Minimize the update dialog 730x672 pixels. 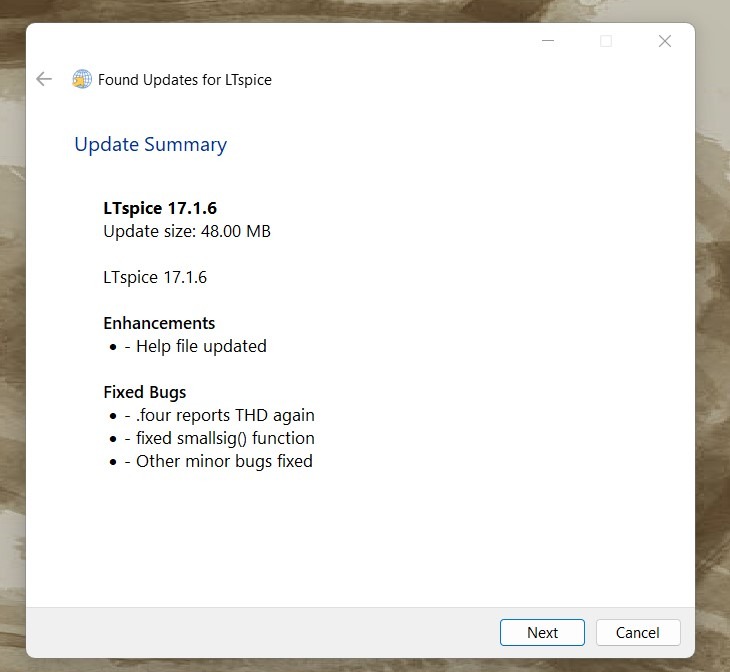coord(548,41)
